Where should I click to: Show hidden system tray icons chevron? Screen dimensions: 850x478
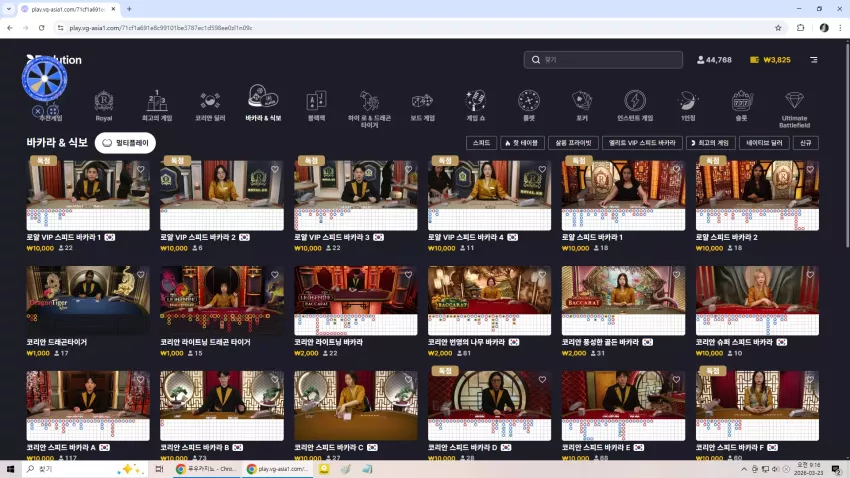pyautogui.click(x=744, y=469)
